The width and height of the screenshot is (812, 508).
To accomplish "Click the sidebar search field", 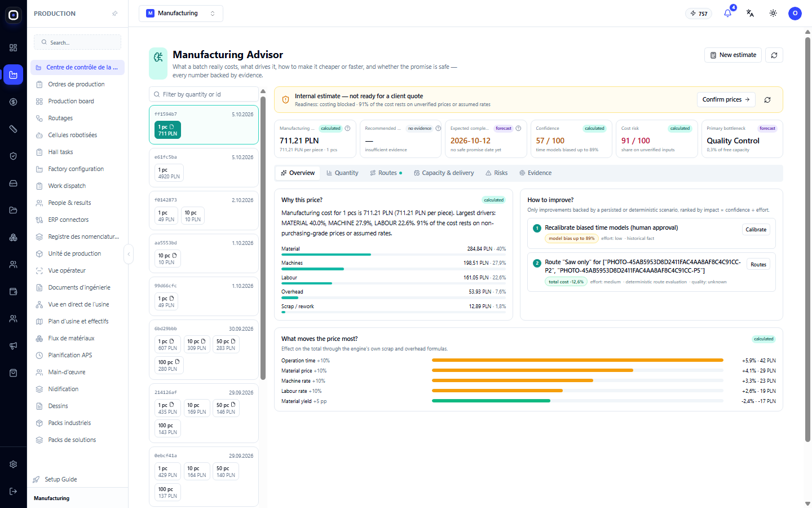I will pos(77,42).
